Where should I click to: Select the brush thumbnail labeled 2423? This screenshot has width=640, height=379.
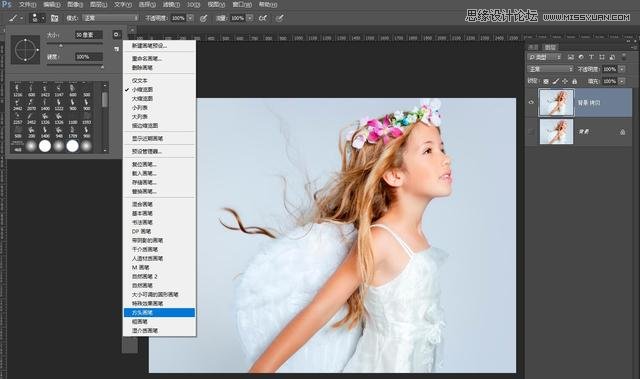tap(45, 90)
